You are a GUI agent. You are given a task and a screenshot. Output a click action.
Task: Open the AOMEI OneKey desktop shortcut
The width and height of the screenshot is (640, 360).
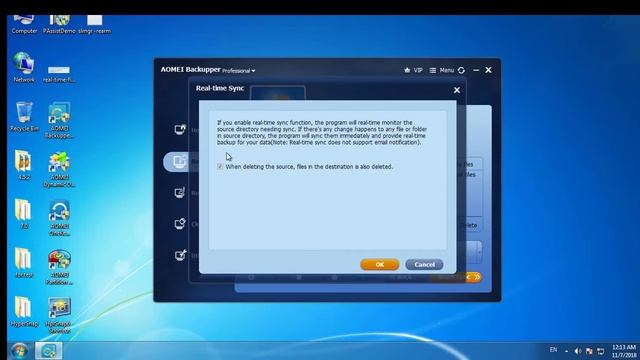(59, 218)
